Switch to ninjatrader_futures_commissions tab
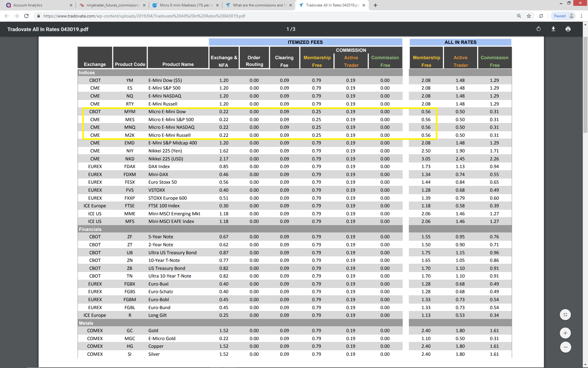Viewport: 588px width, 368px height. click(x=112, y=5)
